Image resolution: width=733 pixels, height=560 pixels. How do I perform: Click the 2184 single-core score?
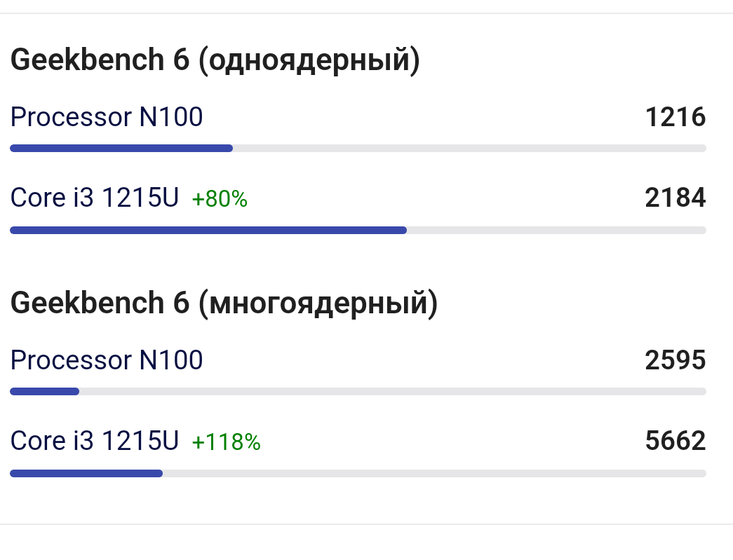pos(675,198)
